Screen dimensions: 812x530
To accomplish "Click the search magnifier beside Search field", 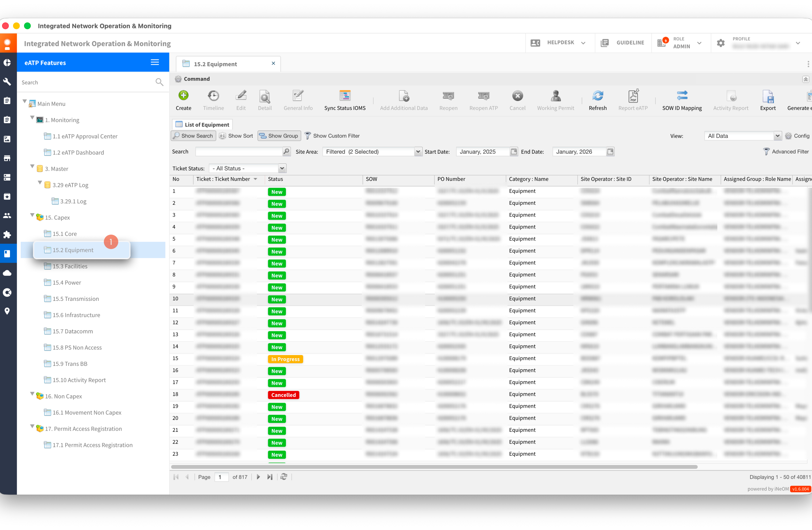I will [287, 151].
